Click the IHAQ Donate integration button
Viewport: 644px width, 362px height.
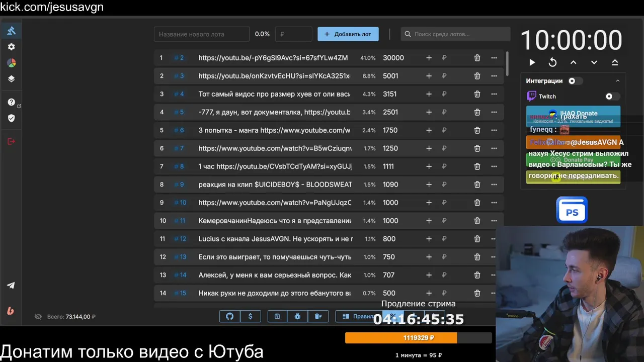click(x=573, y=116)
